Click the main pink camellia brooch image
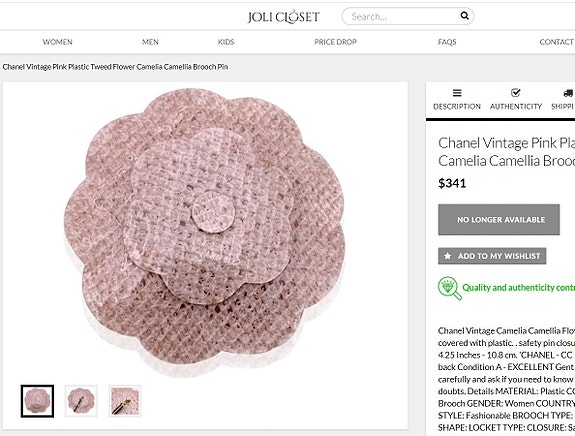 click(205, 233)
